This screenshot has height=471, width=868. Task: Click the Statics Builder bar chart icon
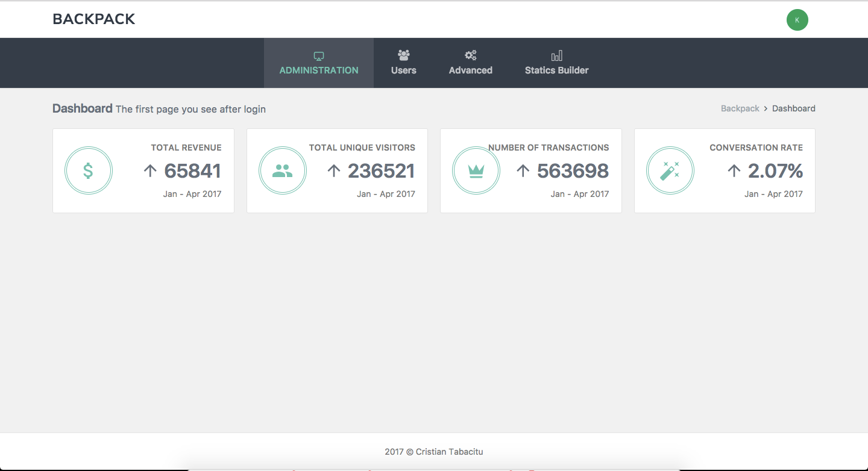coord(557,55)
